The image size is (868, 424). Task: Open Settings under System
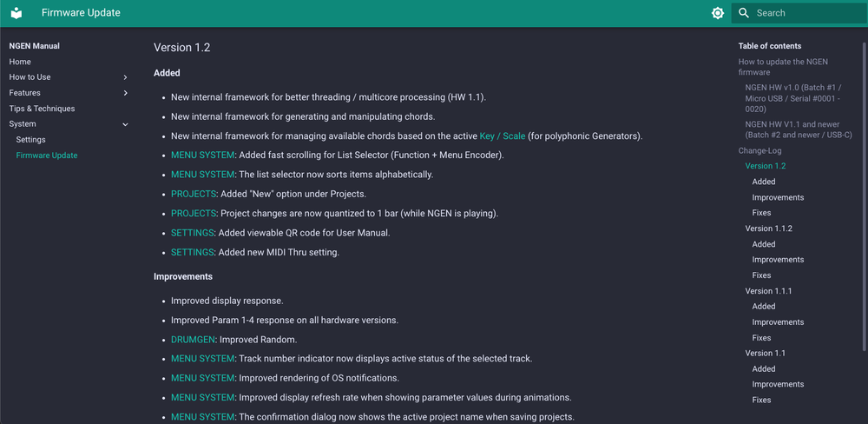31,140
